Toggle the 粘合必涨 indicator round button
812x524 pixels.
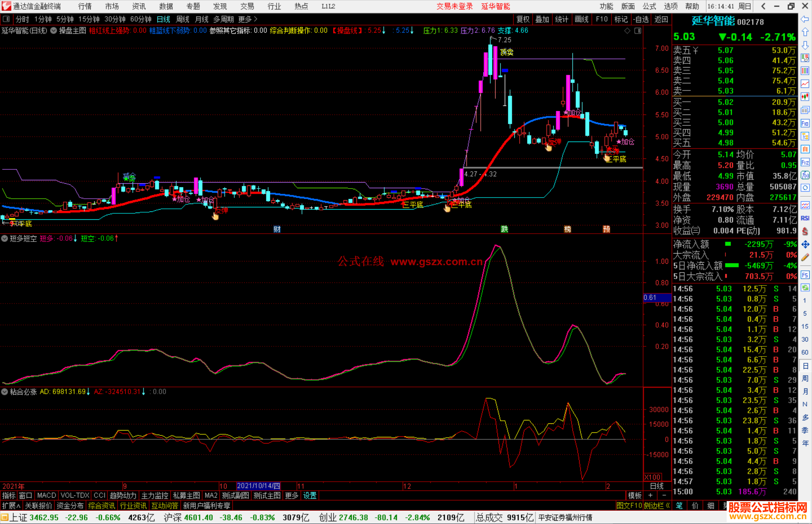point(5,391)
